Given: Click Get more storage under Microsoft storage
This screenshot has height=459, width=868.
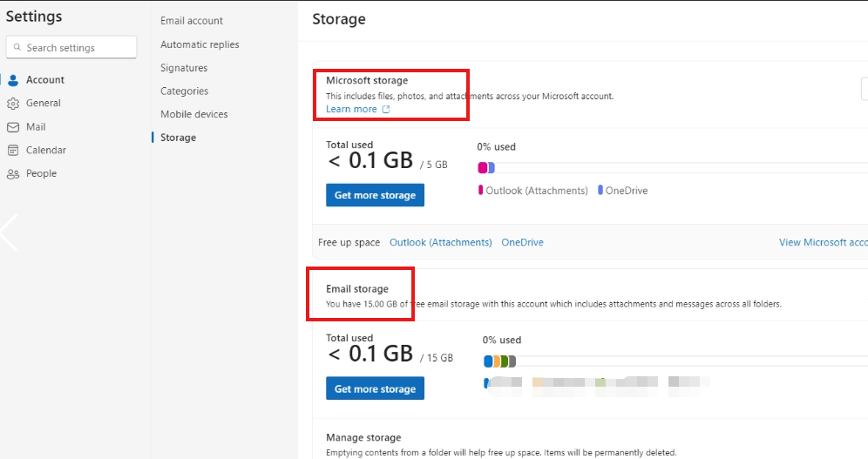Looking at the screenshot, I should (x=375, y=195).
